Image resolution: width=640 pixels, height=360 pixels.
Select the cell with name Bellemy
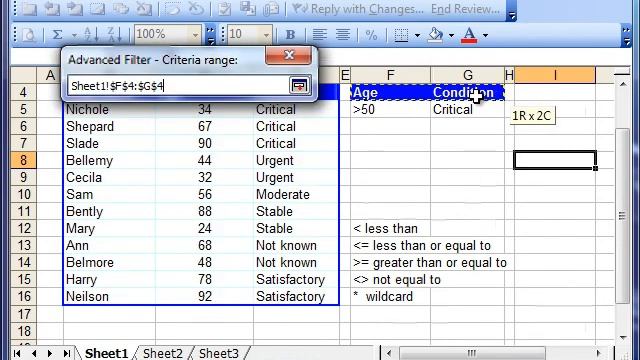tap(109, 160)
